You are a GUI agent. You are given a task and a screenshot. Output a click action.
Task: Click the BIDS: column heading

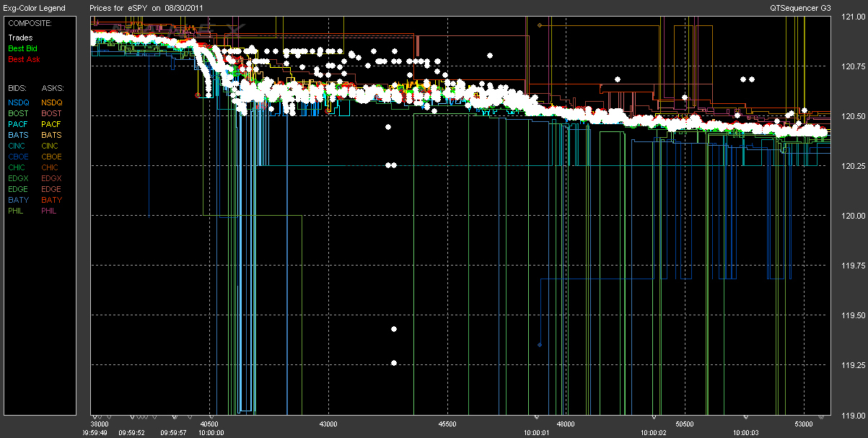[17, 87]
